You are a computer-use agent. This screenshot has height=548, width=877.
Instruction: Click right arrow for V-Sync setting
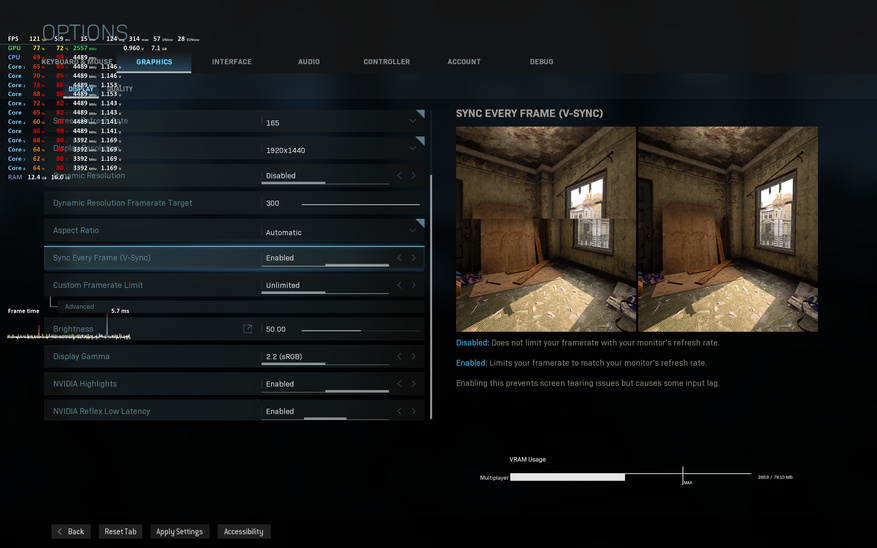point(413,258)
